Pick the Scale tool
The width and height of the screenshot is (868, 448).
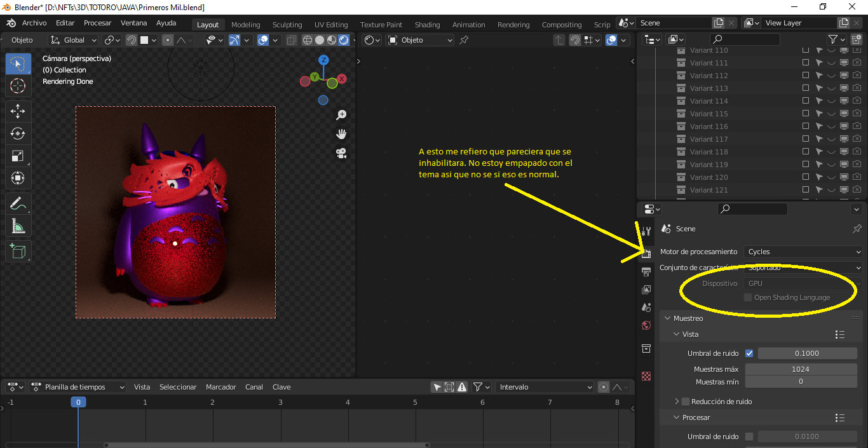(x=18, y=156)
